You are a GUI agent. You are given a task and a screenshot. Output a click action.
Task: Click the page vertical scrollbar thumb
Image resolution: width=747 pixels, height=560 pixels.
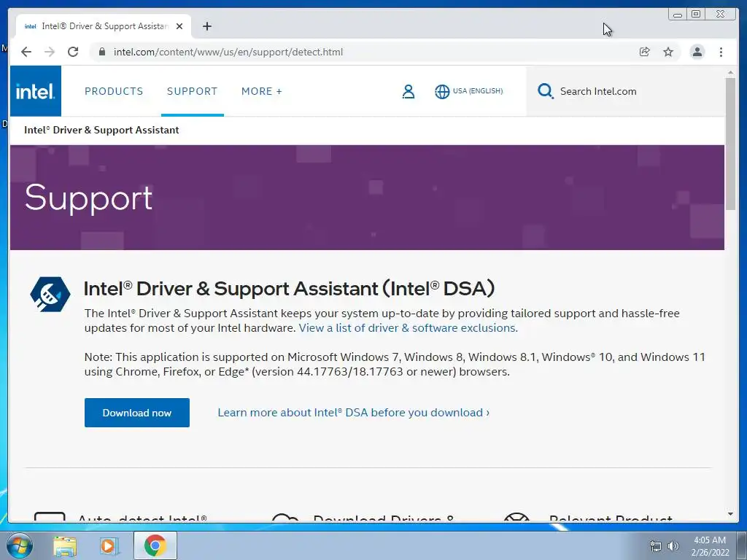pyautogui.click(x=730, y=143)
